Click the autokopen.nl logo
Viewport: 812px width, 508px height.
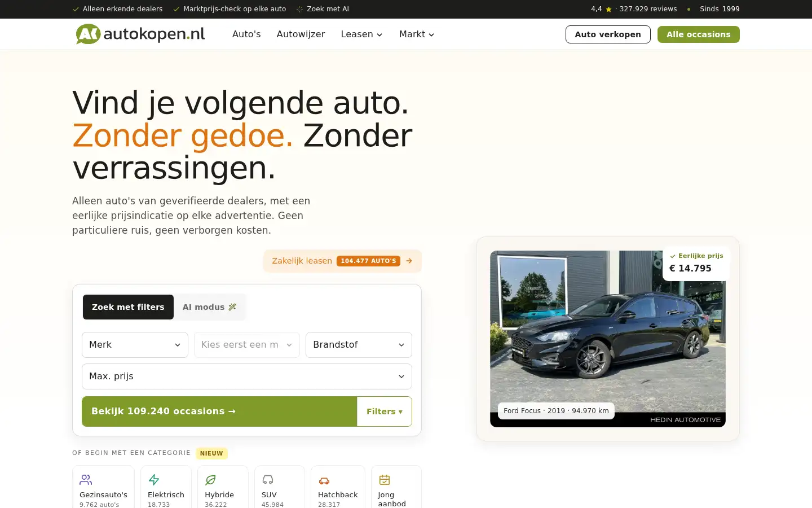point(140,34)
